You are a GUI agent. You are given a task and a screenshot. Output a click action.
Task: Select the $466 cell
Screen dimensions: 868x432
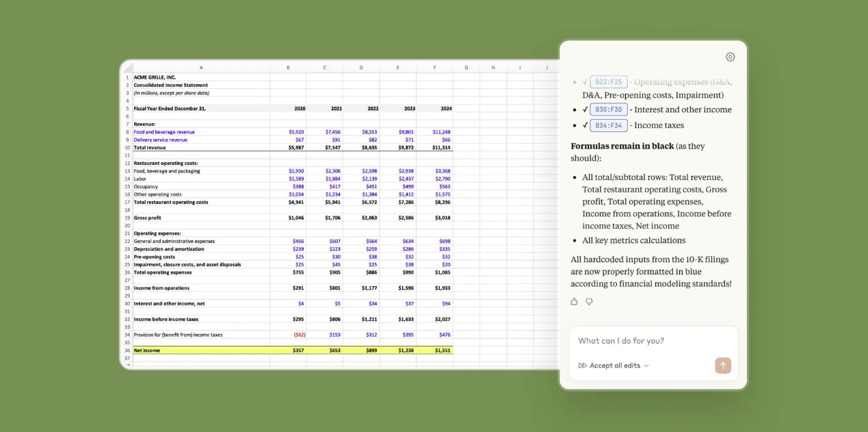click(288, 241)
